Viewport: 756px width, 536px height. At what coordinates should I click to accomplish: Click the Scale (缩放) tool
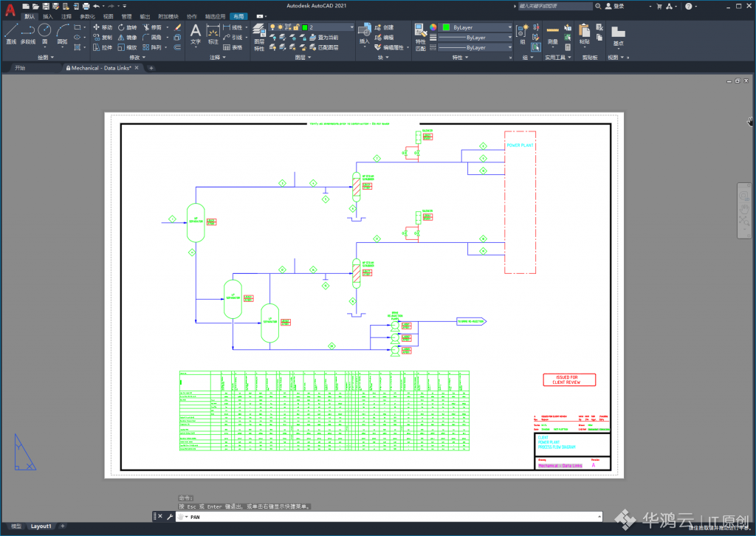click(127, 47)
